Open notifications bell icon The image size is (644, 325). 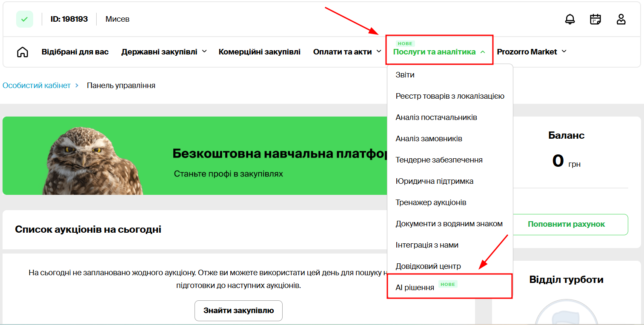[x=570, y=19]
